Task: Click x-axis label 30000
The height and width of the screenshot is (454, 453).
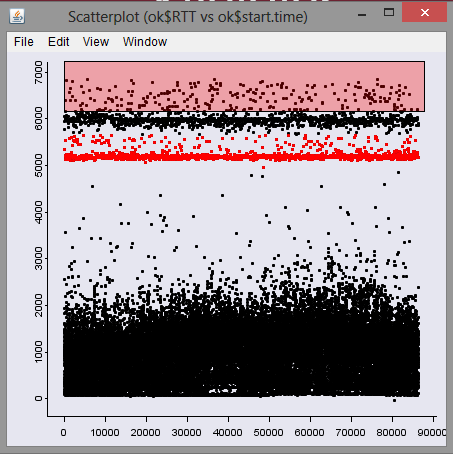Action: (187, 433)
